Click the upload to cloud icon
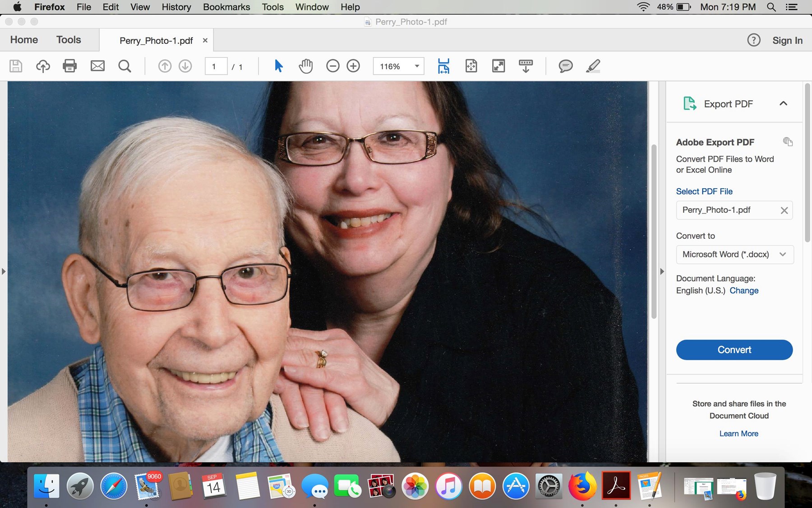This screenshot has width=812, height=508. [43, 66]
